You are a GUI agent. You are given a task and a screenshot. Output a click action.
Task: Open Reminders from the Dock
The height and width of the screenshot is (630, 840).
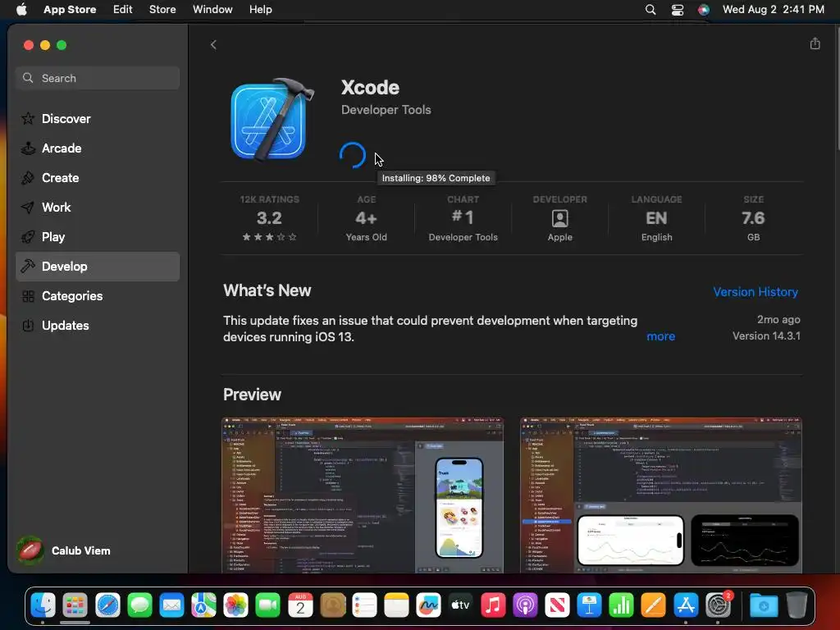[364, 605]
